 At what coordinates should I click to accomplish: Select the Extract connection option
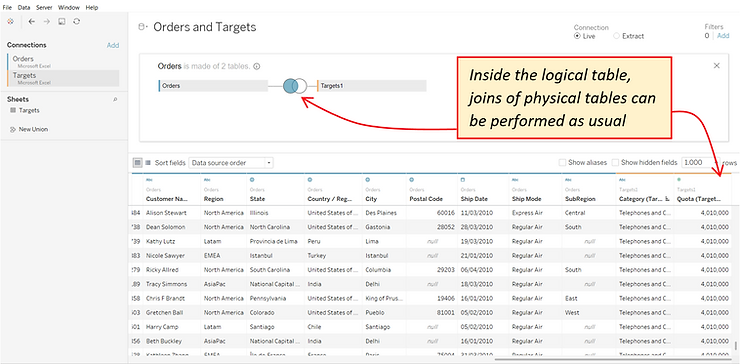(616, 36)
